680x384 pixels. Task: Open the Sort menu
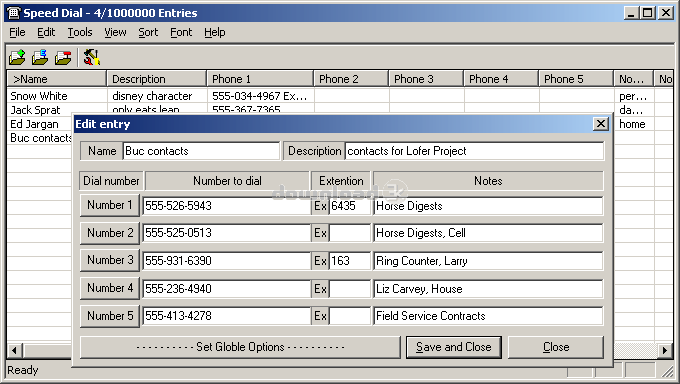(148, 32)
